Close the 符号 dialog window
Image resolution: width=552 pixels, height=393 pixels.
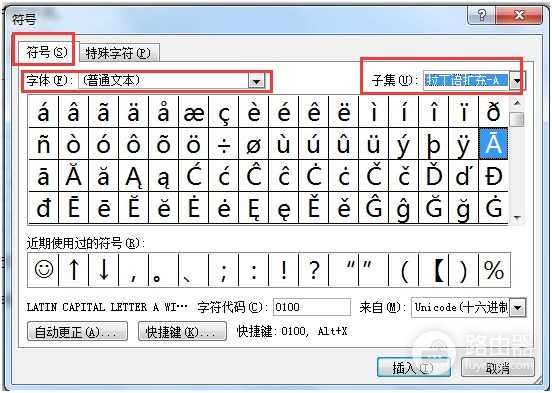pos(519,15)
